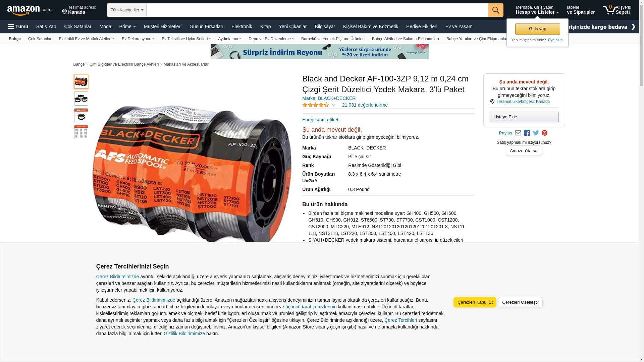The height and width of the screenshot is (362, 644).
Task: Click Listeye Ekle button
Action: (x=524, y=117)
